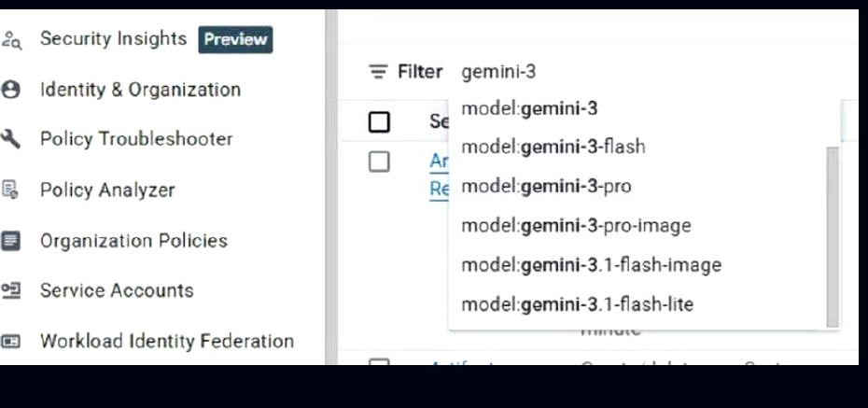This screenshot has height=408, width=868.
Task: Click the Security Insights magnifier icon
Action: click(11, 40)
